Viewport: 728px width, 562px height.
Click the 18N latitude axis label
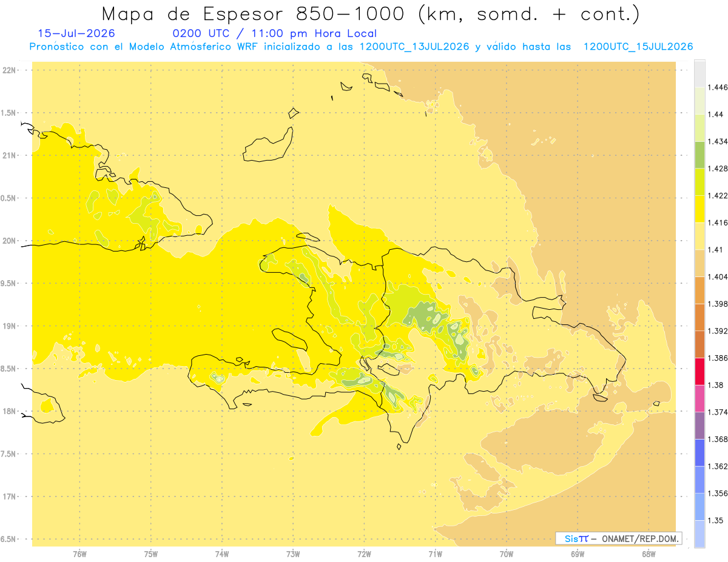pyautogui.click(x=9, y=412)
